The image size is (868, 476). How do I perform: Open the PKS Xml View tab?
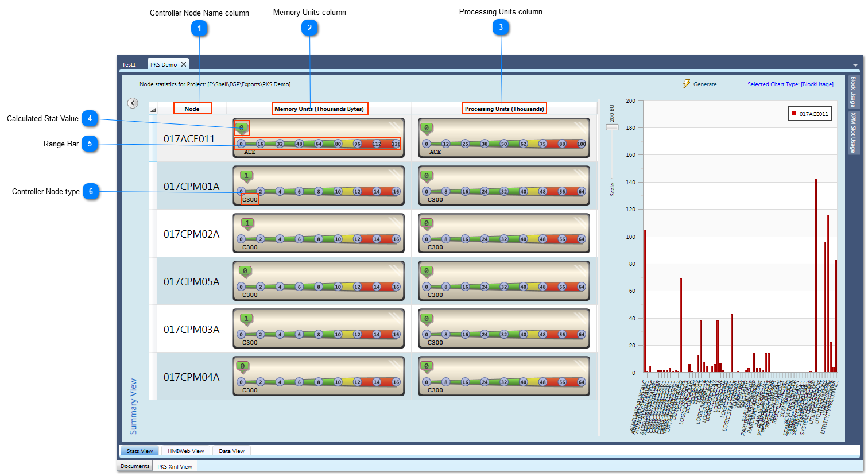click(x=175, y=466)
